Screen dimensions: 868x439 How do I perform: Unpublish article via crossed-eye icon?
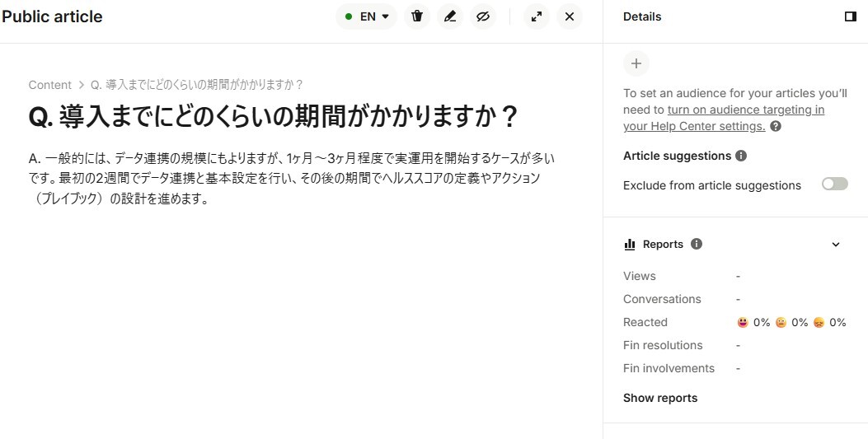click(x=483, y=16)
